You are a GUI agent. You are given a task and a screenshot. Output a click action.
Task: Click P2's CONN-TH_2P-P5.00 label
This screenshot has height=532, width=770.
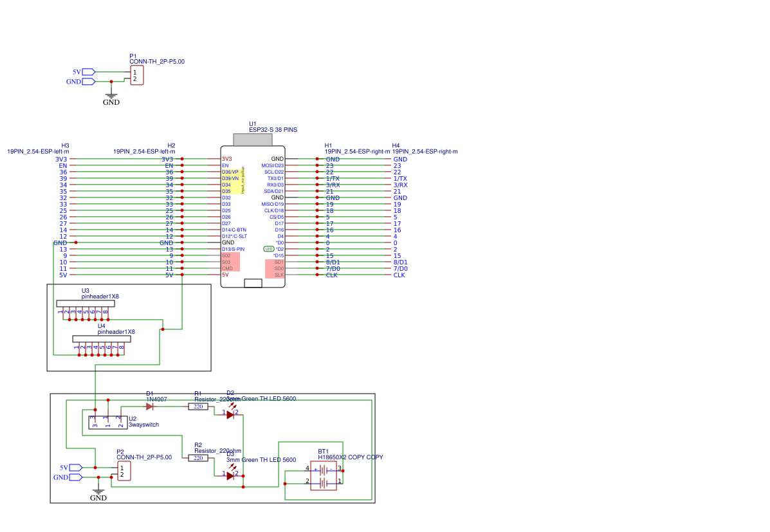point(144,457)
